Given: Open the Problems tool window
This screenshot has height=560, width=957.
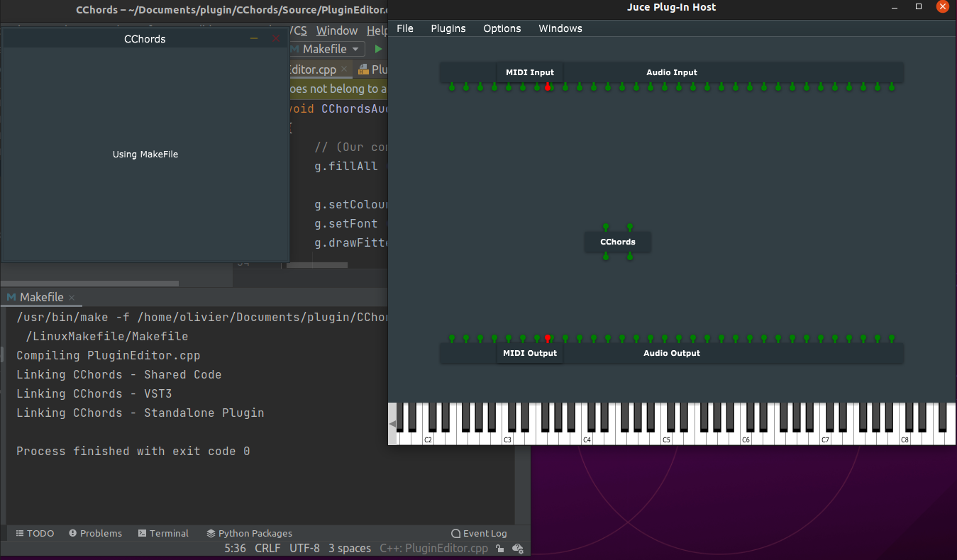Looking at the screenshot, I should (96, 533).
